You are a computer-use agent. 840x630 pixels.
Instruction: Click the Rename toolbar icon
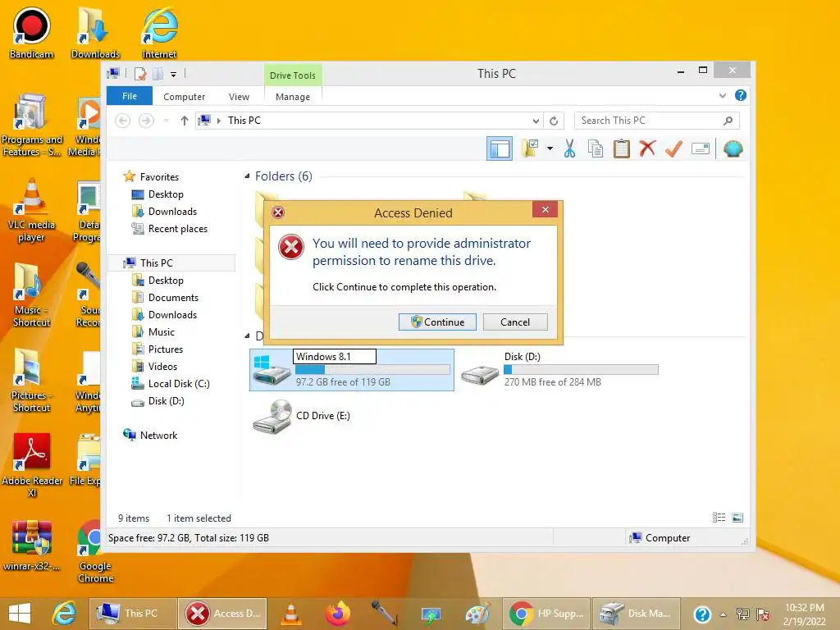(701, 148)
